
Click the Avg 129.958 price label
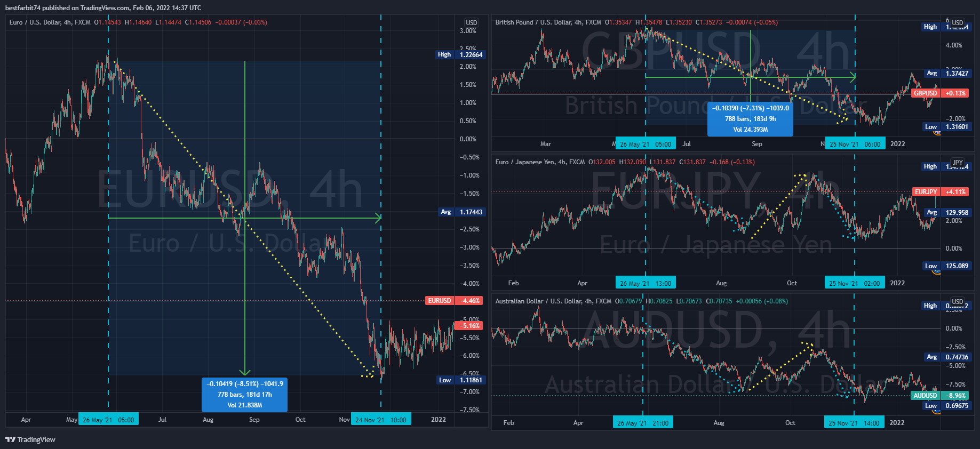tap(948, 213)
